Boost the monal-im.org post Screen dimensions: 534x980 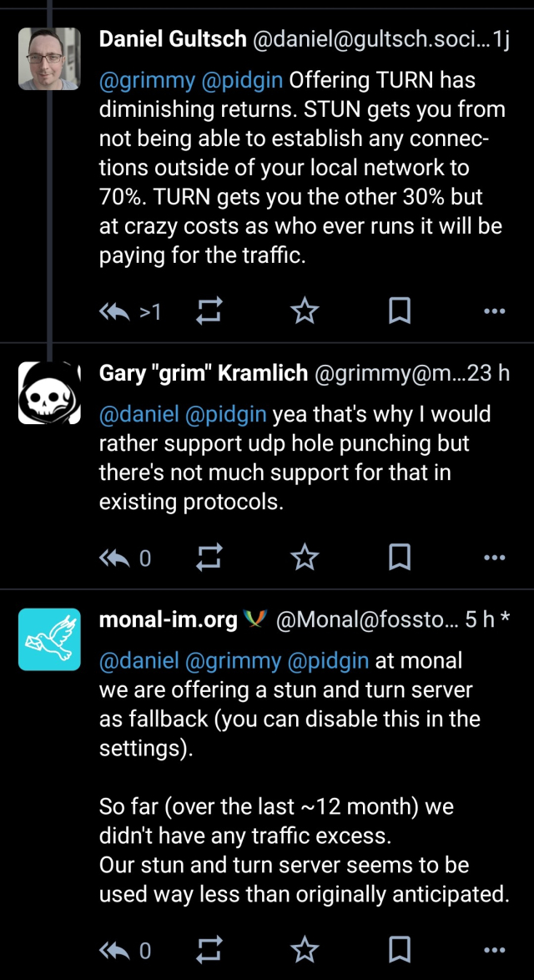pyautogui.click(x=209, y=949)
